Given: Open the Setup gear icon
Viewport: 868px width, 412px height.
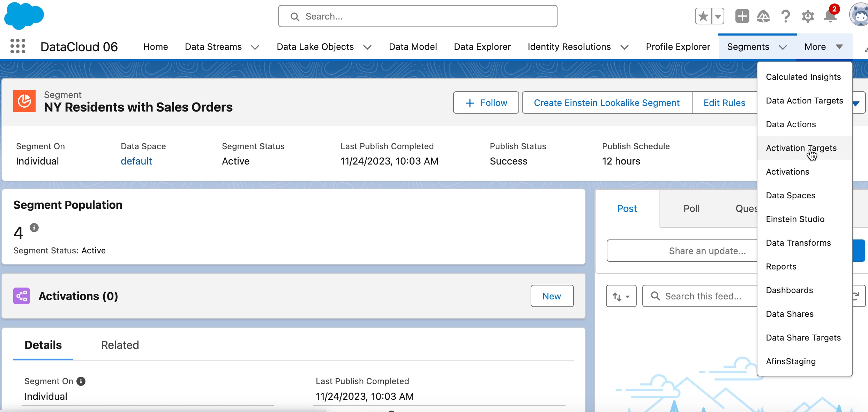Looking at the screenshot, I should (808, 16).
